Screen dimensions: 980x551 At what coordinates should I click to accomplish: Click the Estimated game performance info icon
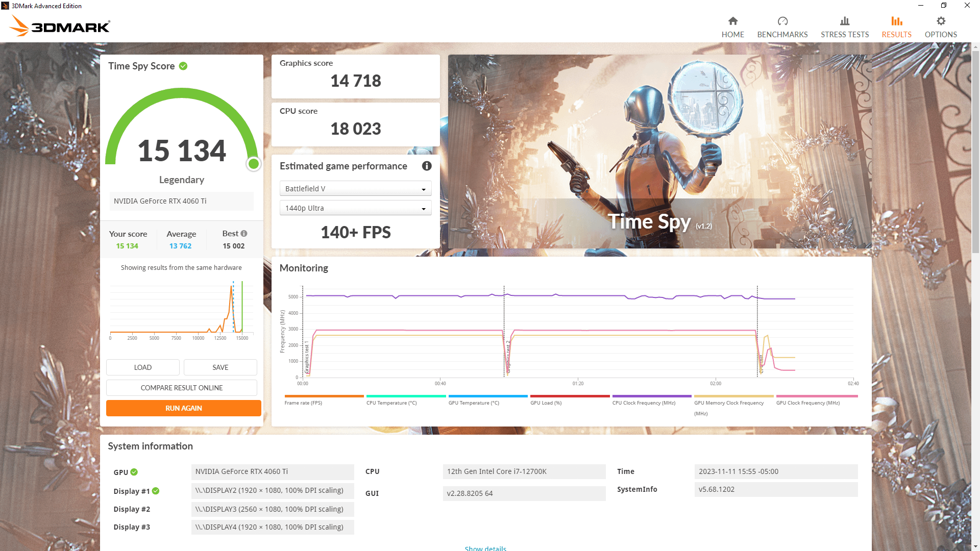coord(427,166)
